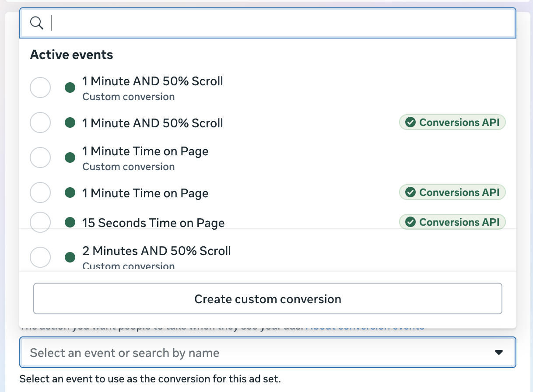Click Conversions API badge on 15 Seconds Time on Page
The image size is (533, 392).
pyautogui.click(x=452, y=222)
